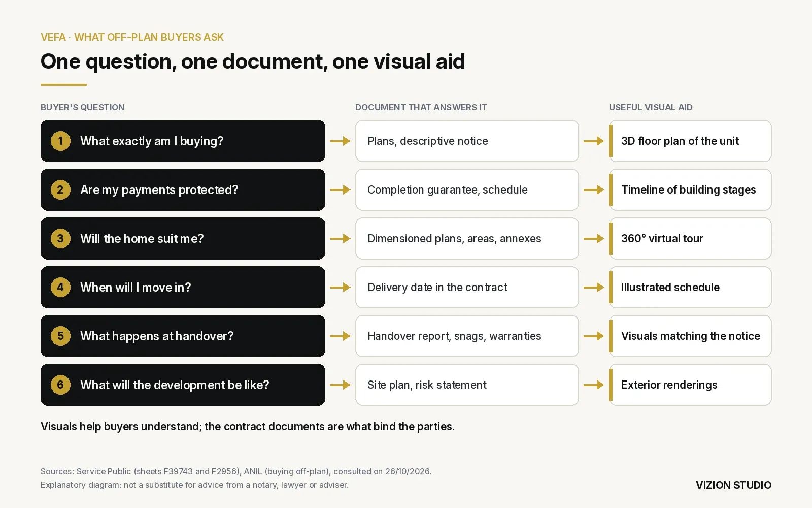Click 'What happens at handover?' text
812x508 pixels.
pos(157,336)
